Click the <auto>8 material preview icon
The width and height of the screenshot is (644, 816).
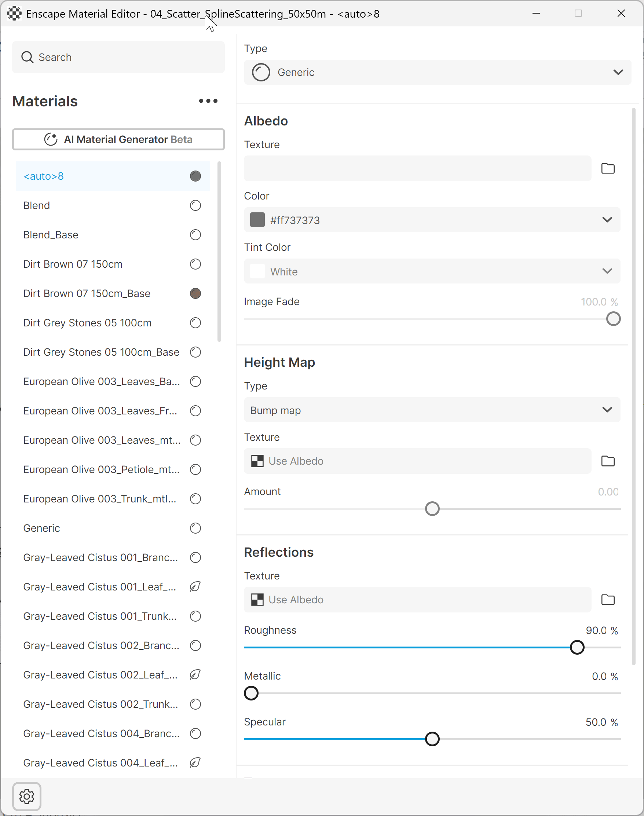[195, 176]
